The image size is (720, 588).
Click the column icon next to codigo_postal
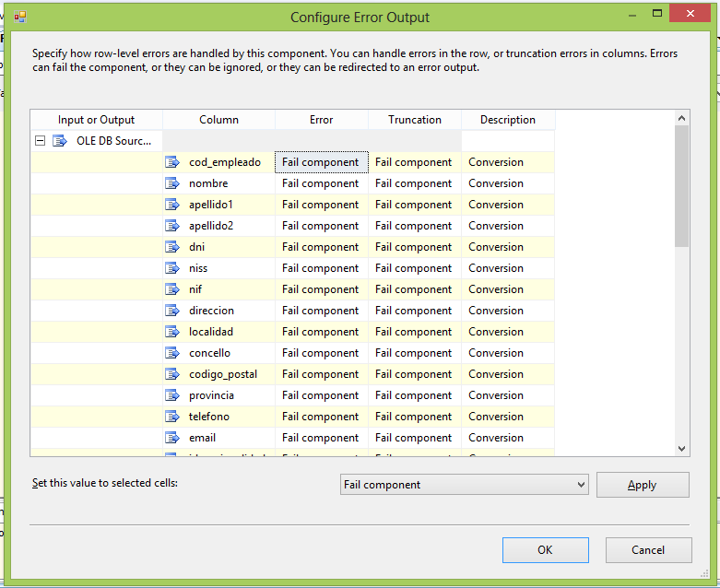[x=171, y=374]
